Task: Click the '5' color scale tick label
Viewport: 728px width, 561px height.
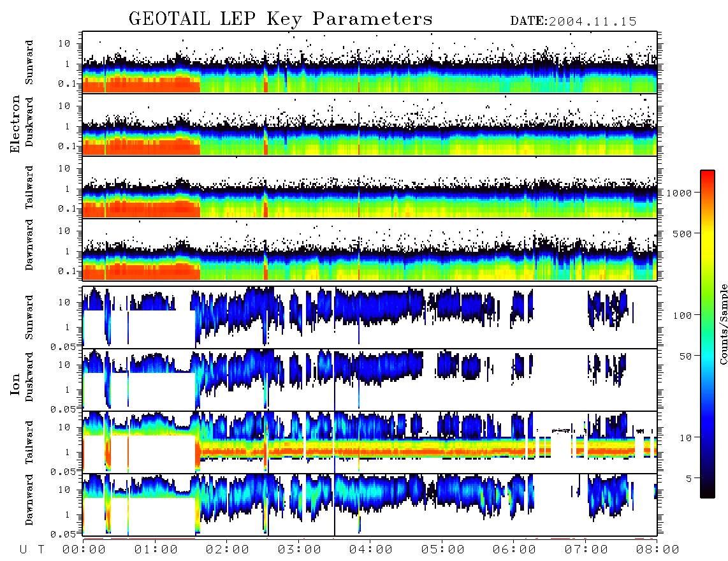Action: (x=689, y=479)
